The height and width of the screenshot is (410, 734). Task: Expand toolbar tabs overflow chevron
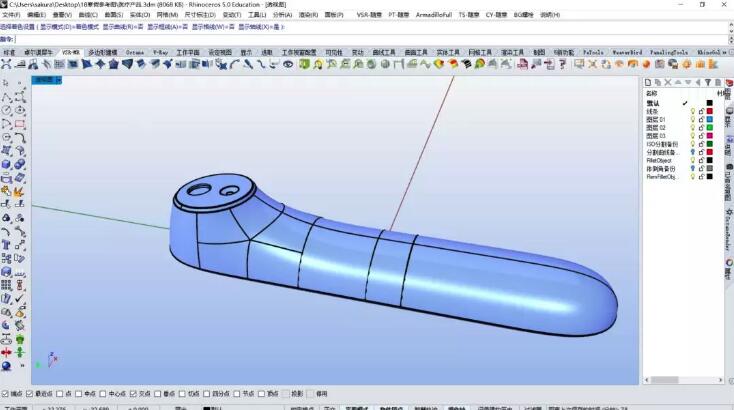tap(725, 52)
